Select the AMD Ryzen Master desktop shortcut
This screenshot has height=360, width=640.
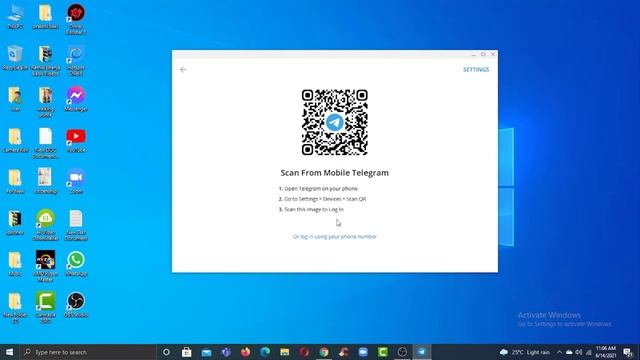45,266
